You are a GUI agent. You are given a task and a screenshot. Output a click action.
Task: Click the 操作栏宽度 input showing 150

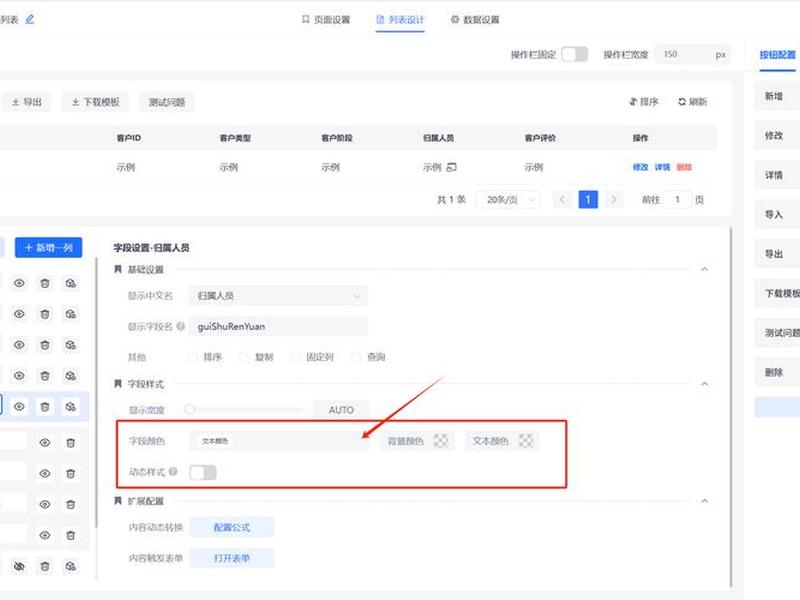coord(692,54)
